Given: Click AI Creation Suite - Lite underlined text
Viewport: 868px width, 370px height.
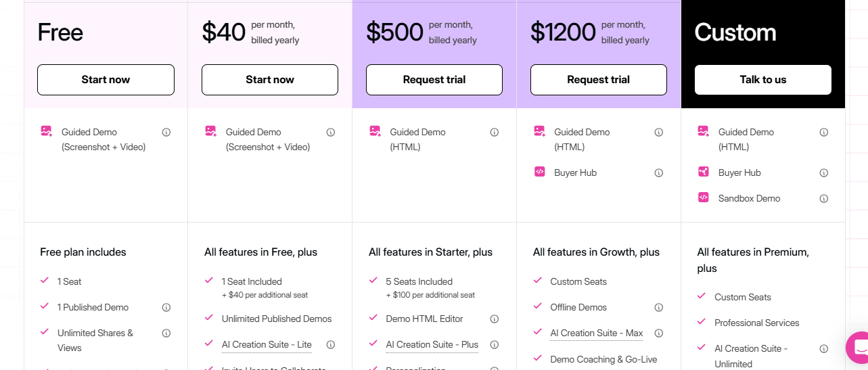Looking at the screenshot, I should (267, 345).
